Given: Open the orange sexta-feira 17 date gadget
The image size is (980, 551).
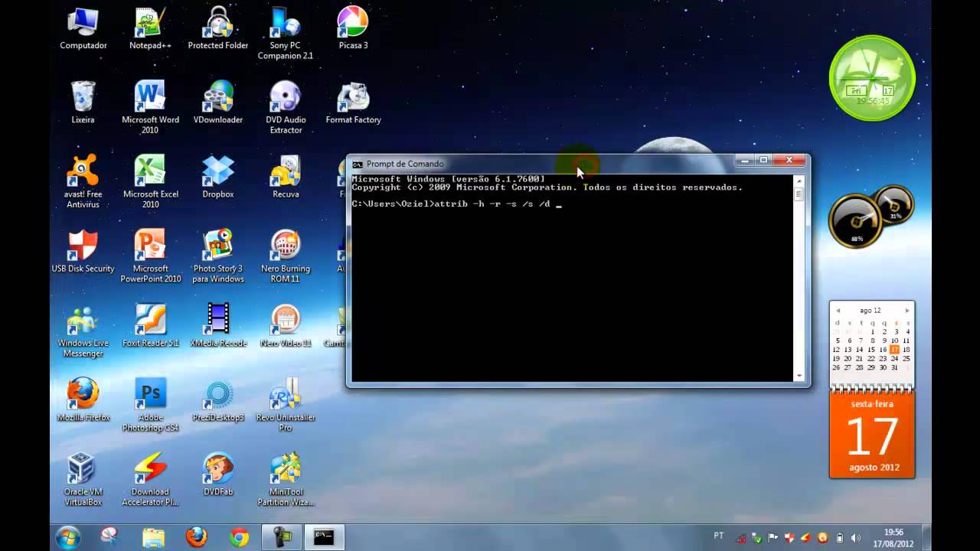Looking at the screenshot, I should 872,433.
